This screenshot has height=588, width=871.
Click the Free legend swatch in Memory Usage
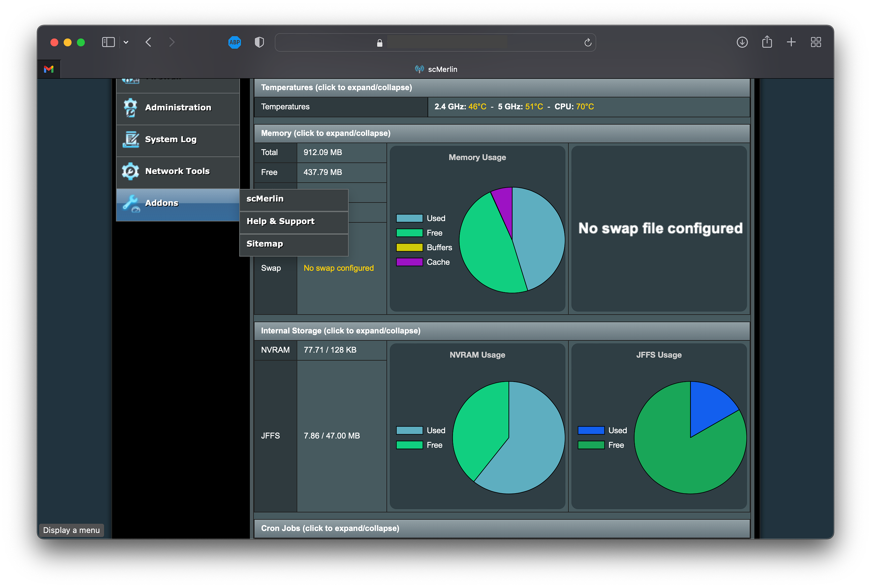pos(409,233)
